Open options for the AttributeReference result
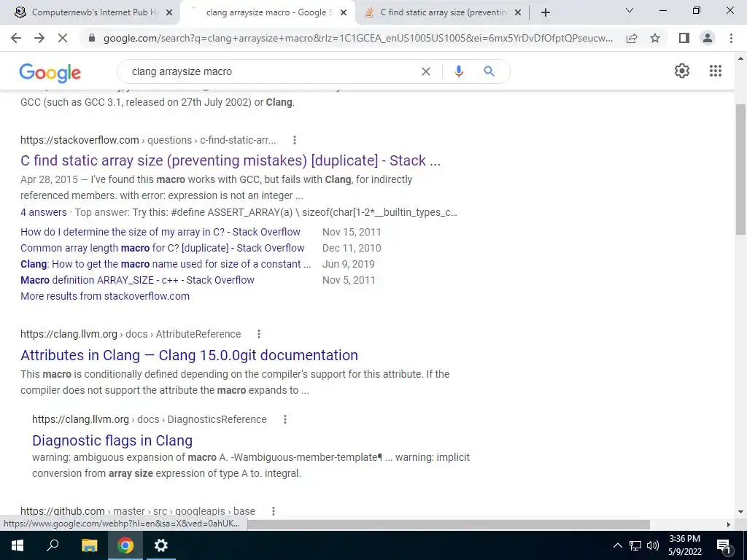 click(259, 334)
